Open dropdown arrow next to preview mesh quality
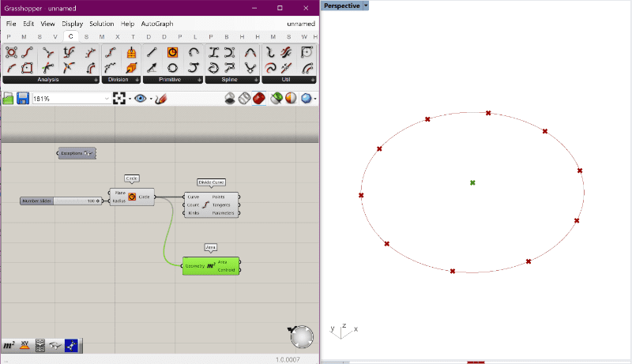Viewport: 632px width, 364px height. point(315,99)
